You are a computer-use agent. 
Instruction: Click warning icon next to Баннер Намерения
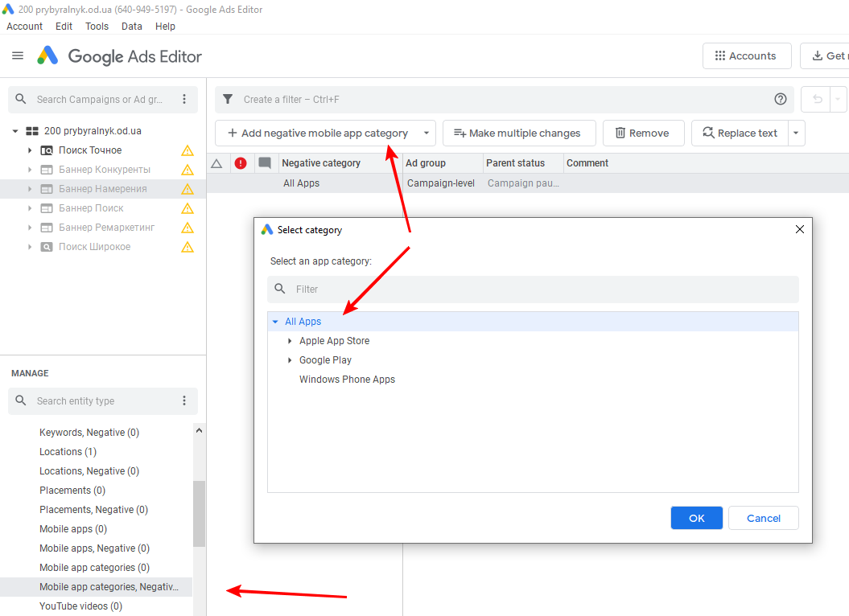pyautogui.click(x=188, y=189)
